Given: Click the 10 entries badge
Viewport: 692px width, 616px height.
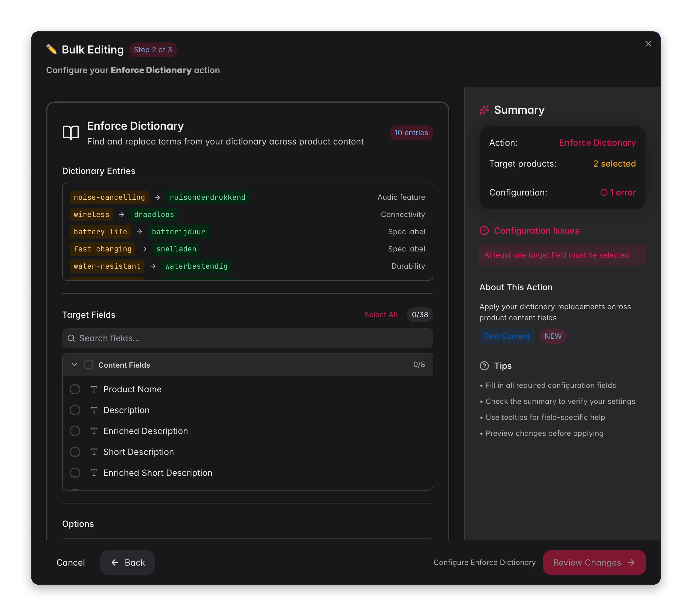Looking at the screenshot, I should [411, 133].
